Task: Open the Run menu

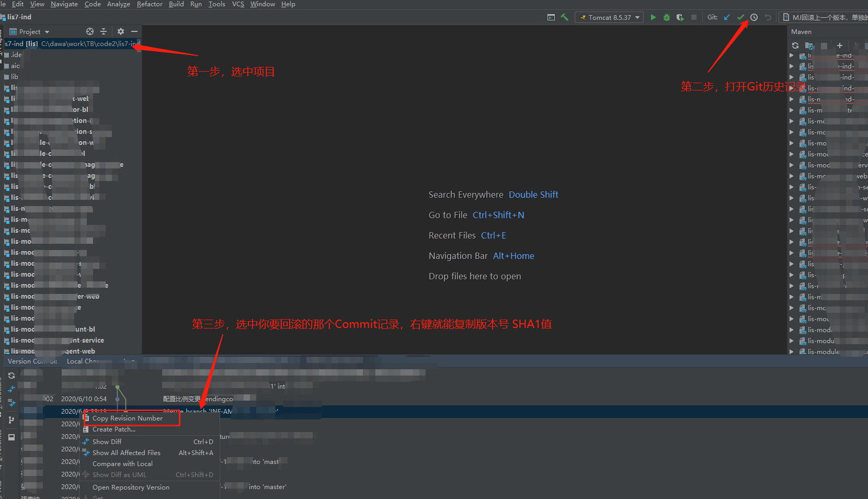Action: pyautogui.click(x=196, y=4)
